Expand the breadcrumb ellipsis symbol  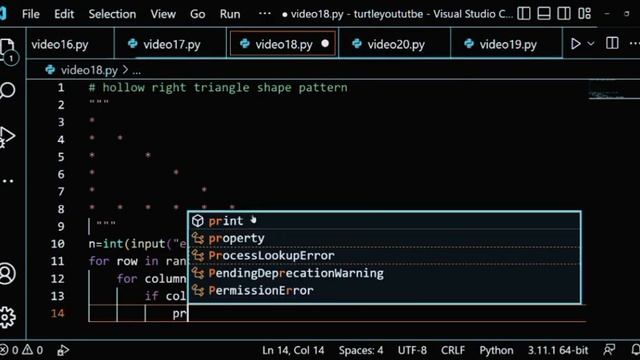pos(137,71)
